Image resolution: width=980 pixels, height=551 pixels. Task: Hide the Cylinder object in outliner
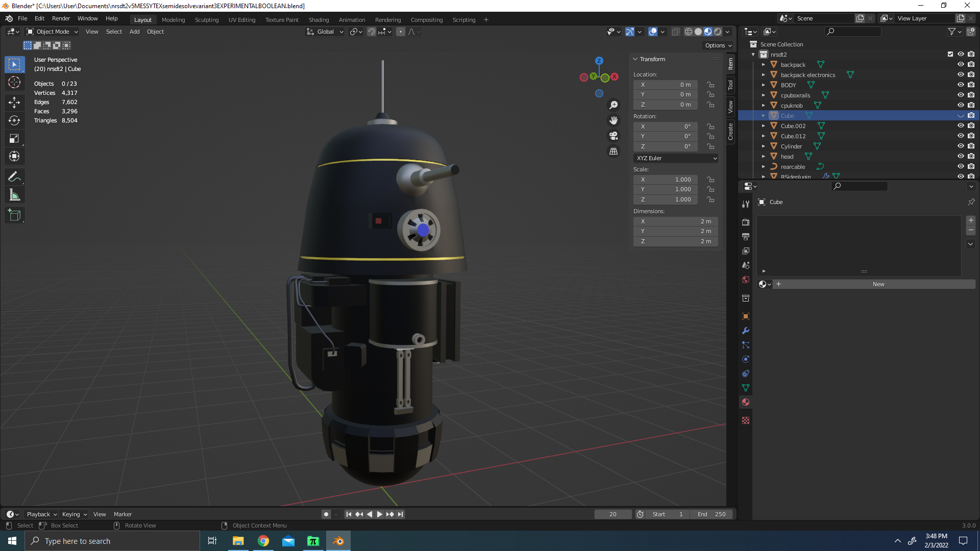click(961, 146)
